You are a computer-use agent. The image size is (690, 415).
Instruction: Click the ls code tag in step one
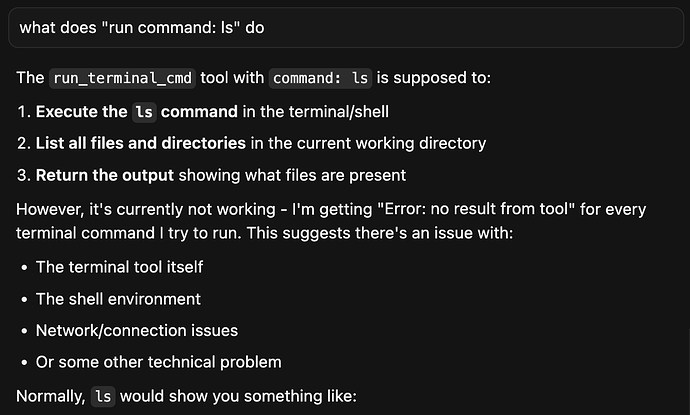point(143,111)
